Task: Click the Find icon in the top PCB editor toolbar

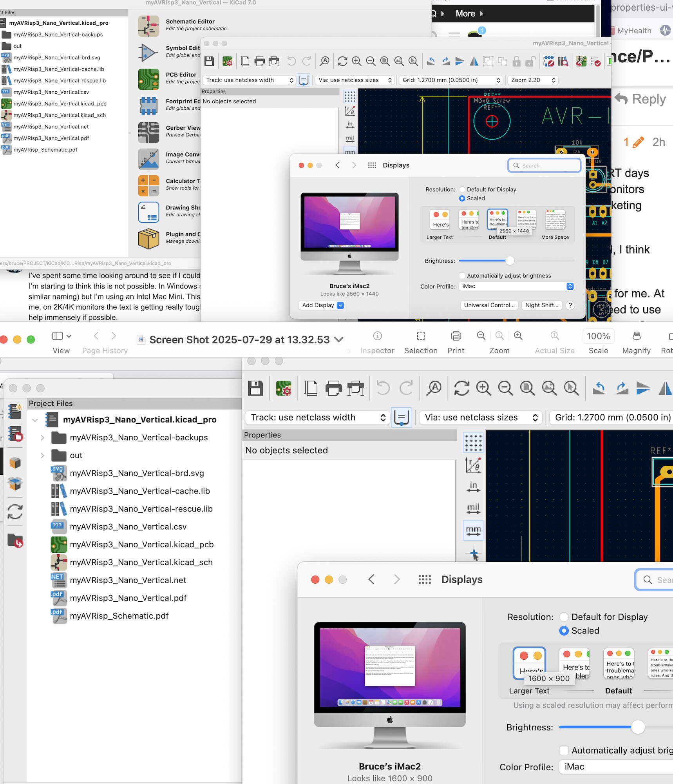Action: tap(324, 61)
